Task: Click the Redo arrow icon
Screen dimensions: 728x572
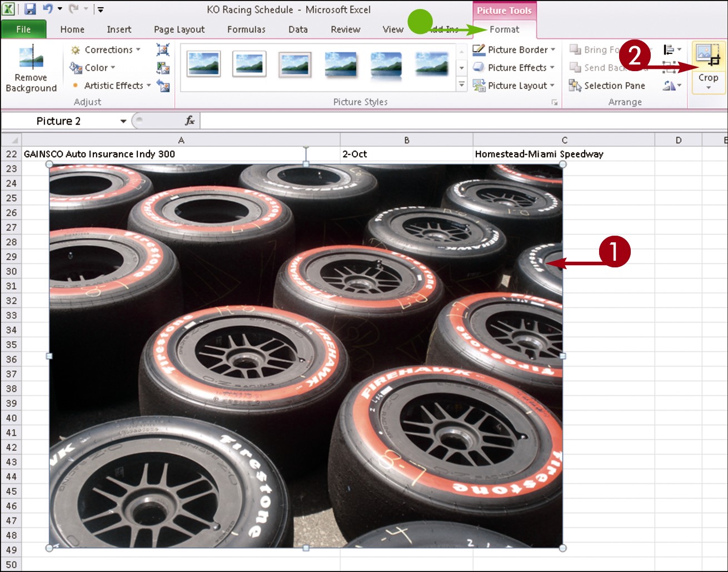Action: pyautogui.click(x=73, y=9)
